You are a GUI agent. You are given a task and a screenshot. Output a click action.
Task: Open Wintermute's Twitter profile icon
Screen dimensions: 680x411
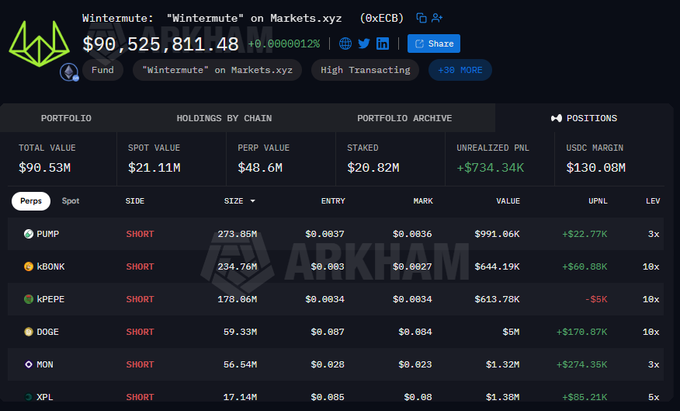coord(364,43)
